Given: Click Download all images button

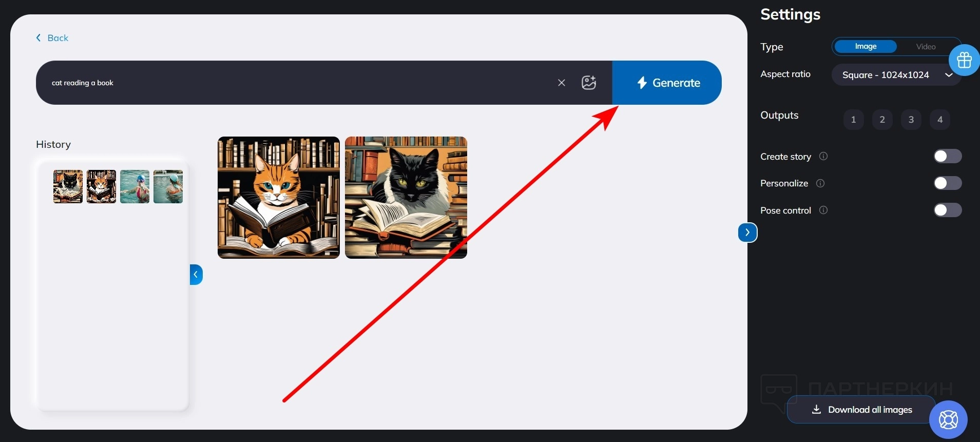Looking at the screenshot, I should click(862, 410).
